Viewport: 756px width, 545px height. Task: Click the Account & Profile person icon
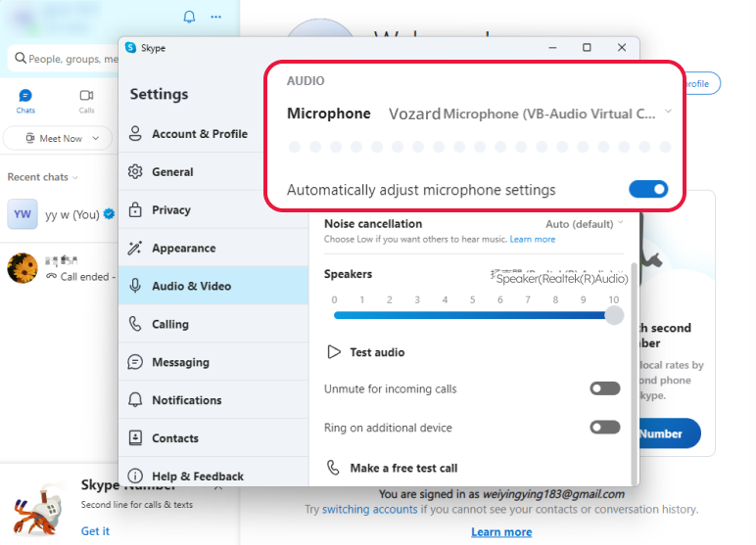coord(135,133)
